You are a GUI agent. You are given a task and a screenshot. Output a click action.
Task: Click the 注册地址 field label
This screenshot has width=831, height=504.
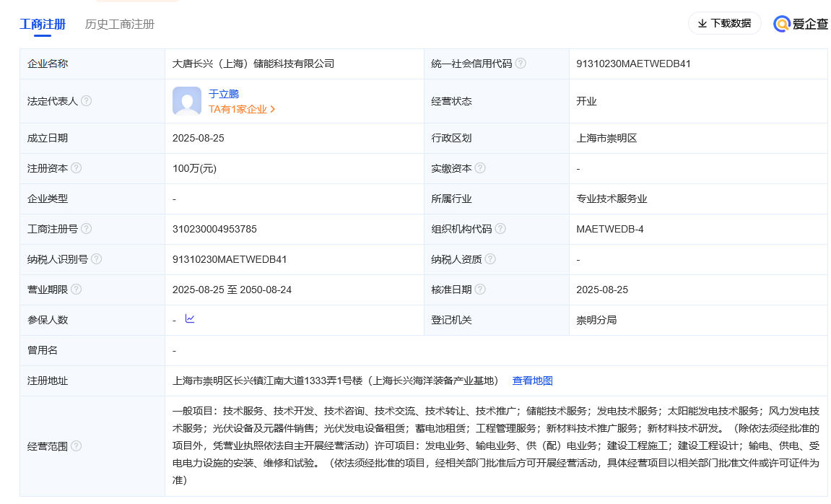[48, 381]
